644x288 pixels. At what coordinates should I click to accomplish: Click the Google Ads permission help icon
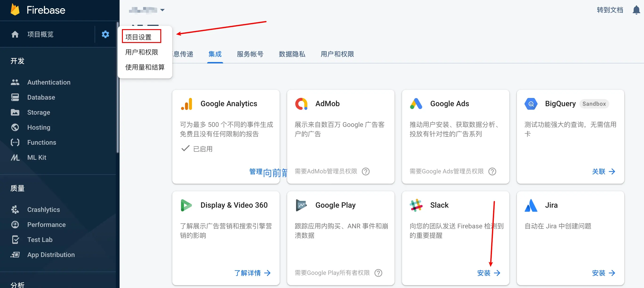tap(492, 171)
